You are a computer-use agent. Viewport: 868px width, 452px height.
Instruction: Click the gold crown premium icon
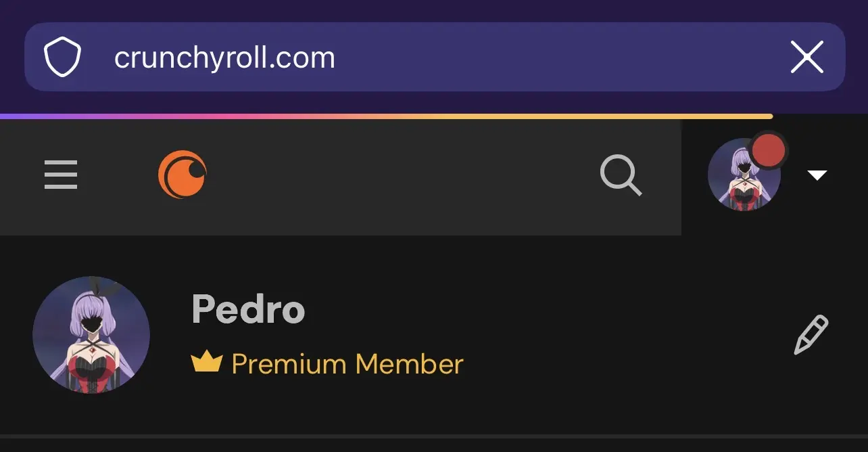[207, 363]
